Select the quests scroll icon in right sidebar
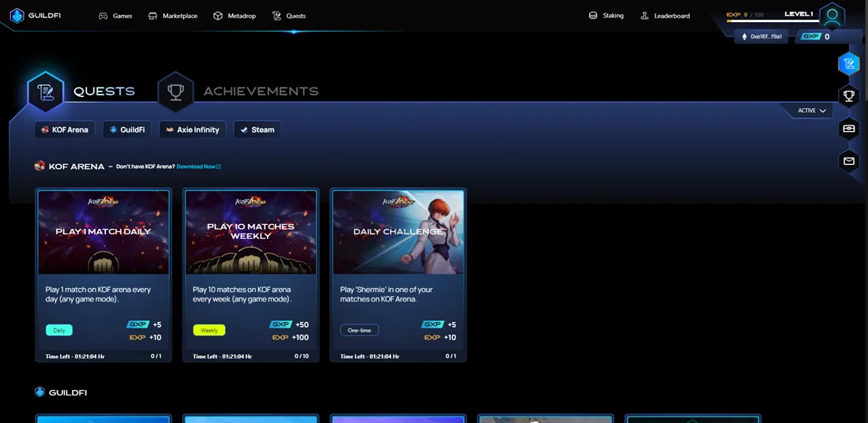 (x=848, y=64)
